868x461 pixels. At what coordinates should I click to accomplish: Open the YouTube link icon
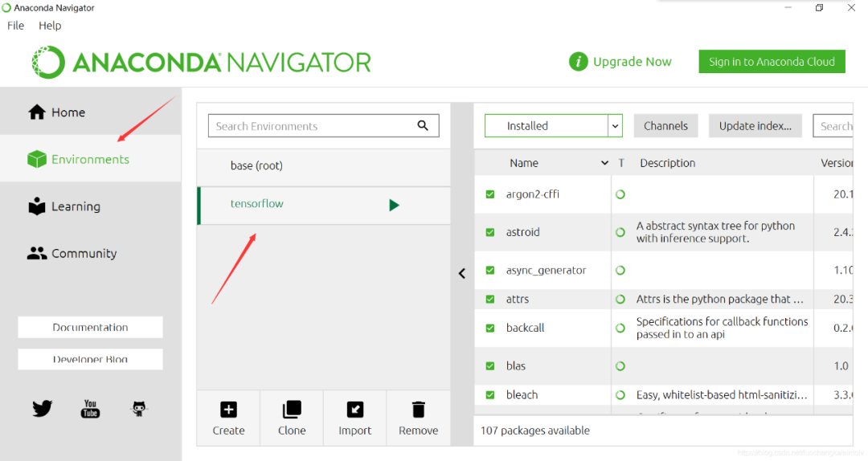(90, 409)
